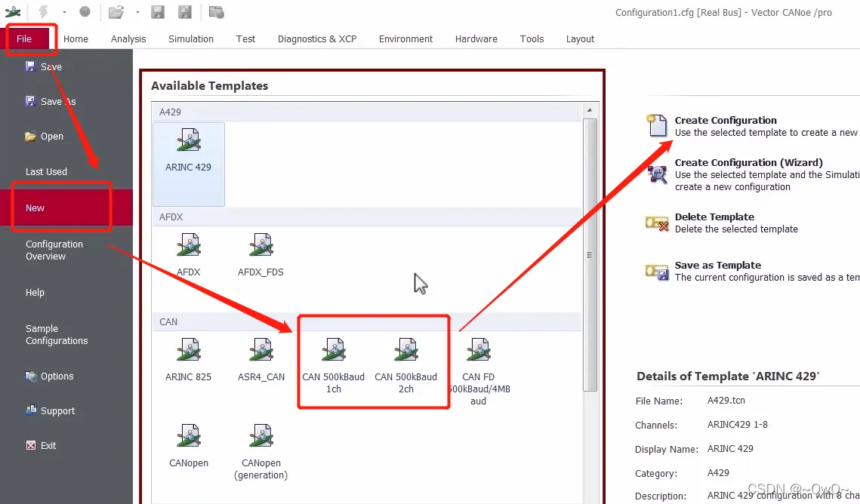Select the ARINC 429 template icon
This screenshot has width=860, height=504.
(188, 142)
